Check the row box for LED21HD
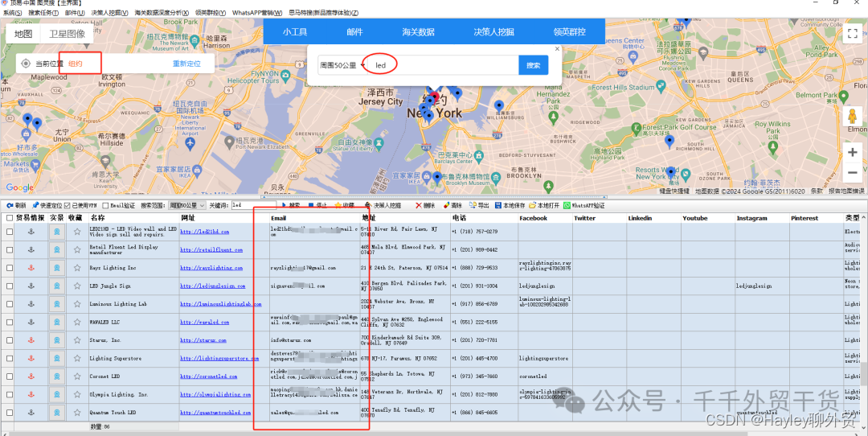Viewport: 868px width, 436px height. coord(10,232)
